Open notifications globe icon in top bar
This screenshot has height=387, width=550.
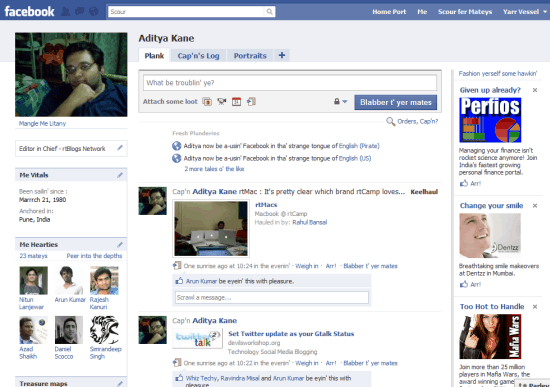[x=94, y=12]
